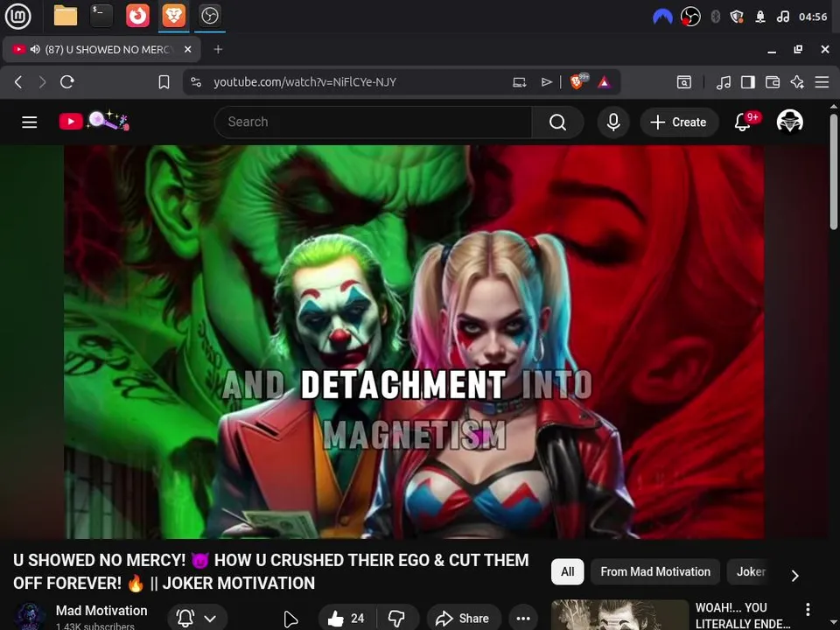The image size is (840, 630).
Task: Open Leo AI assistant icon
Action: point(797,82)
